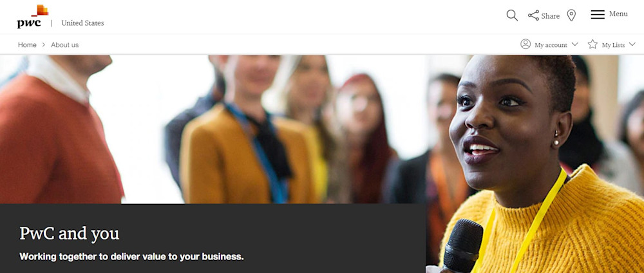Click the My Lists text
The width and height of the screenshot is (644, 273).
click(x=613, y=45)
